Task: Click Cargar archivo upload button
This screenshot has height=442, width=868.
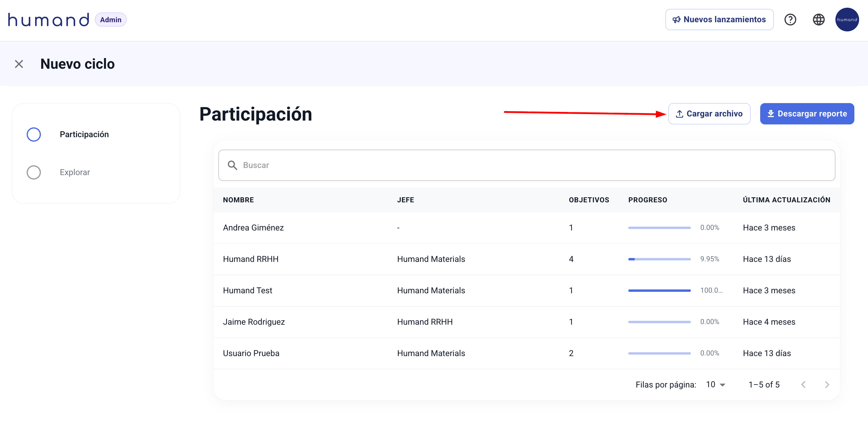Action: coord(709,114)
